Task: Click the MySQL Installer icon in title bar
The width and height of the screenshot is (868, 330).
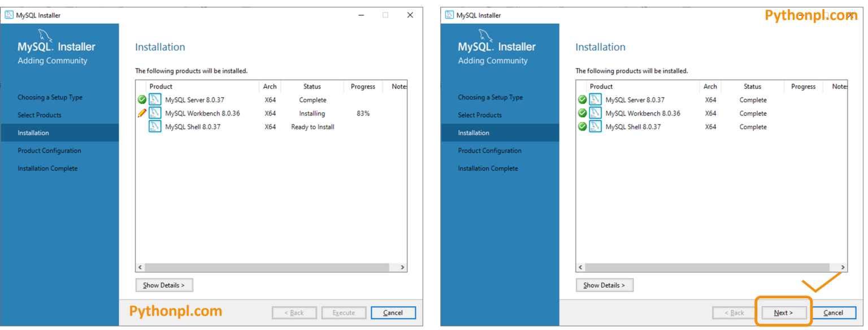Action: [x=8, y=15]
